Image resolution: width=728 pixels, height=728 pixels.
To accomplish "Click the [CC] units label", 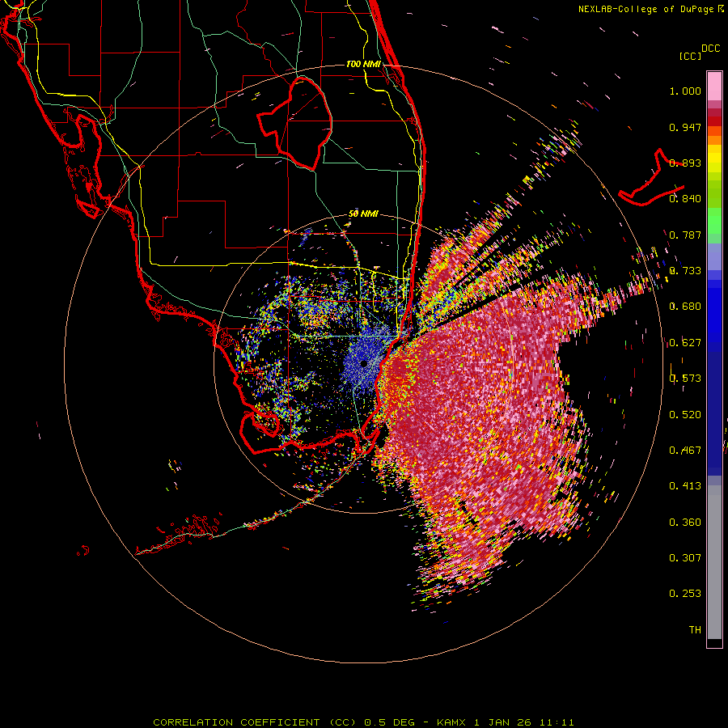I will [x=690, y=56].
